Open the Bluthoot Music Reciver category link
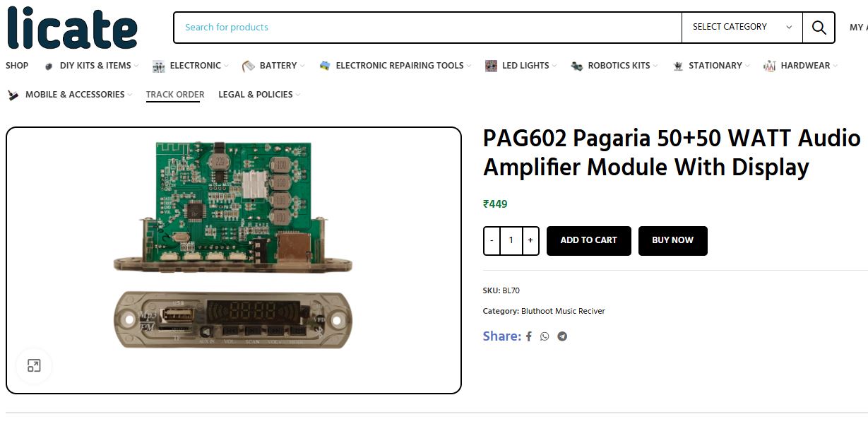 tap(563, 311)
